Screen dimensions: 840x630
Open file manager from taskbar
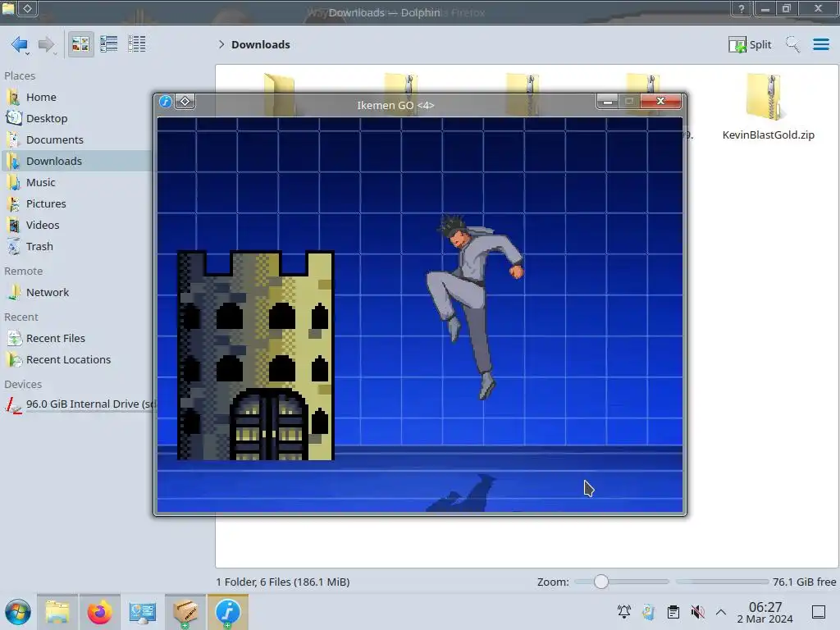57,612
